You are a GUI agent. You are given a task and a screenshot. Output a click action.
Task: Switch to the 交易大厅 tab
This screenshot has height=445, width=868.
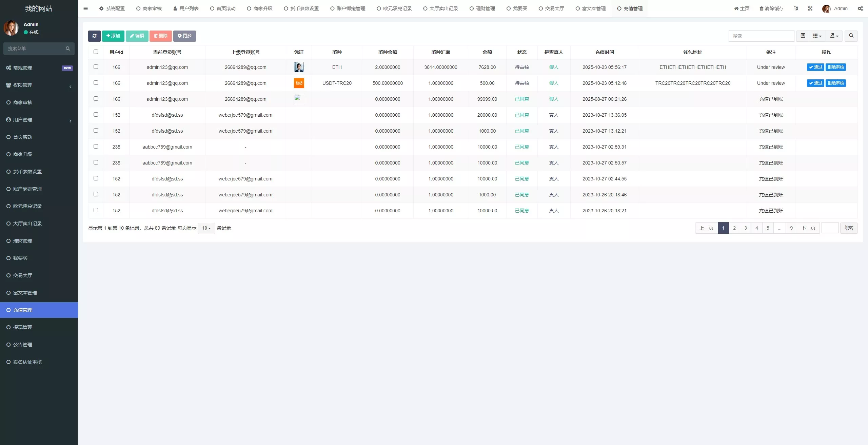(551, 8)
